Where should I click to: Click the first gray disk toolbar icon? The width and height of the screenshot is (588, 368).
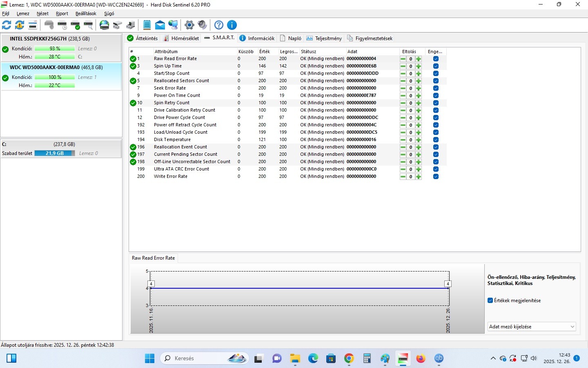tap(49, 25)
